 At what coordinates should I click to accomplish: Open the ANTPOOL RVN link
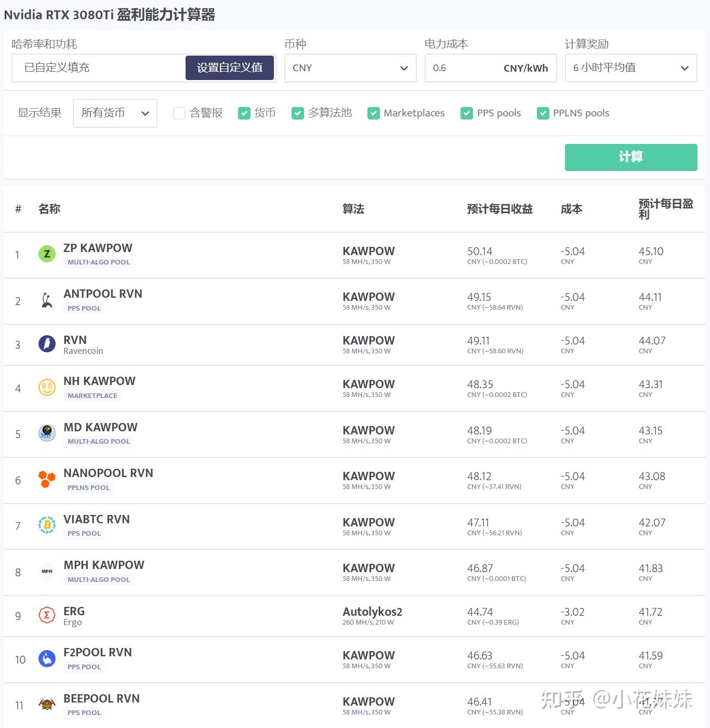(x=103, y=294)
